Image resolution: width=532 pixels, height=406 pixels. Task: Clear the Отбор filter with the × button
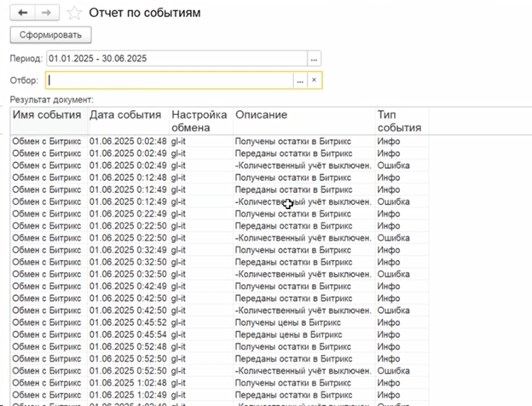tap(314, 80)
